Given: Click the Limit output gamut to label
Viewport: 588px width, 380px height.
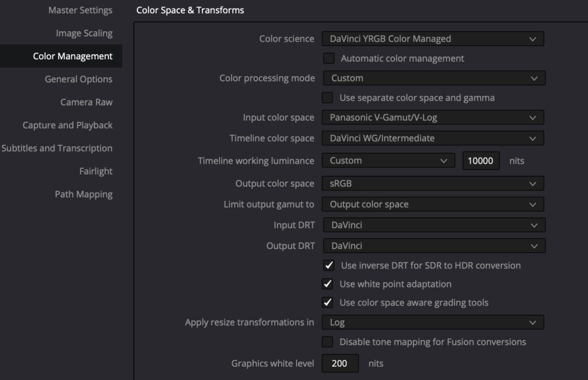Looking at the screenshot, I should [269, 204].
